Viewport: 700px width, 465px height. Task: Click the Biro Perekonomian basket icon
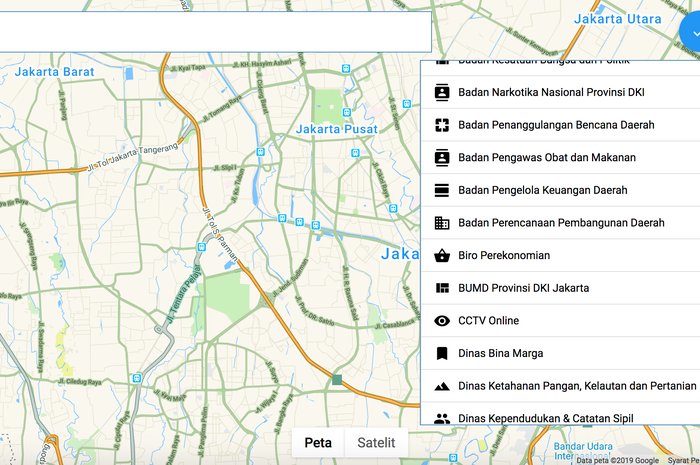(442, 255)
